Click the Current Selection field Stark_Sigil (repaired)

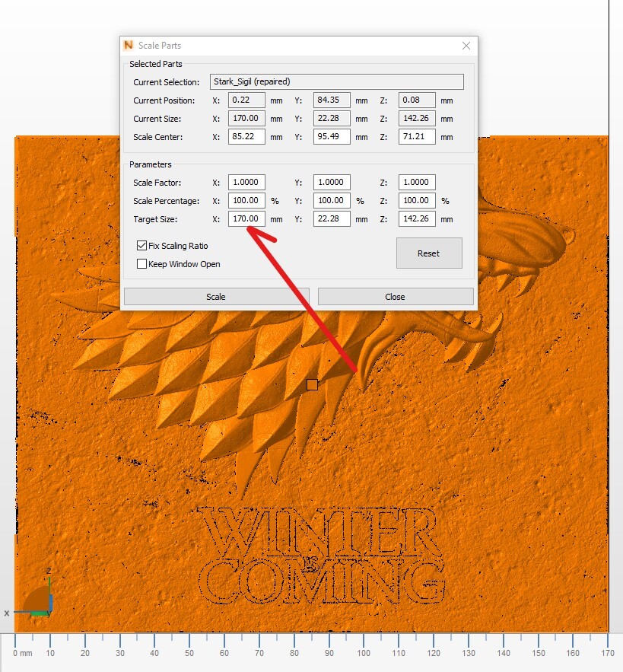point(337,81)
